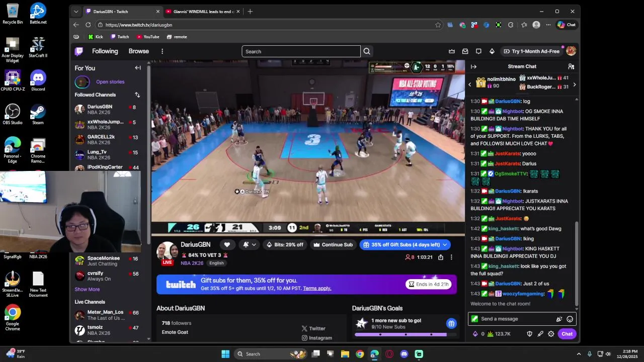Viewport: 644px width, 362px height.
Task: Open chat settings gear icon
Action: [x=551, y=334]
